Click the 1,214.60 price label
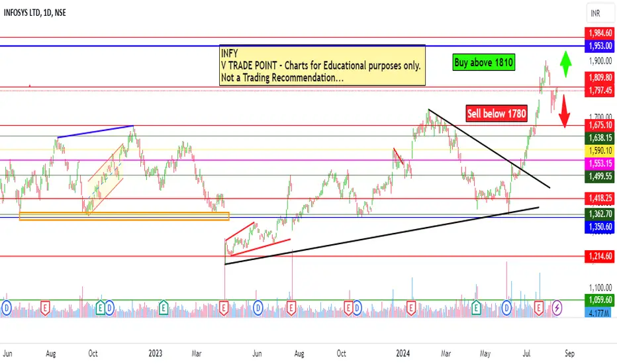Viewport: 617px width, 364px height. coord(600,257)
